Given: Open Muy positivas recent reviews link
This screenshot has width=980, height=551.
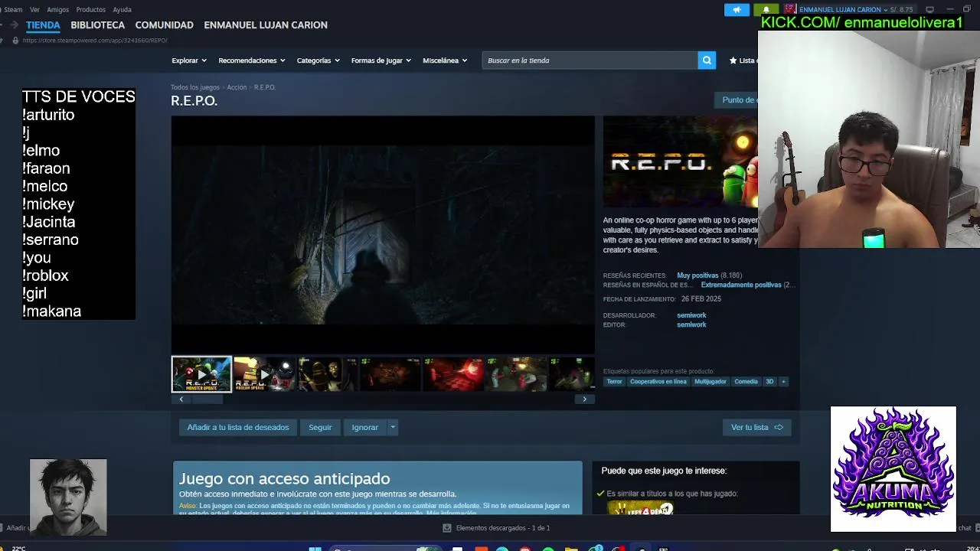Looking at the screenshot, I should pos(697,275).
